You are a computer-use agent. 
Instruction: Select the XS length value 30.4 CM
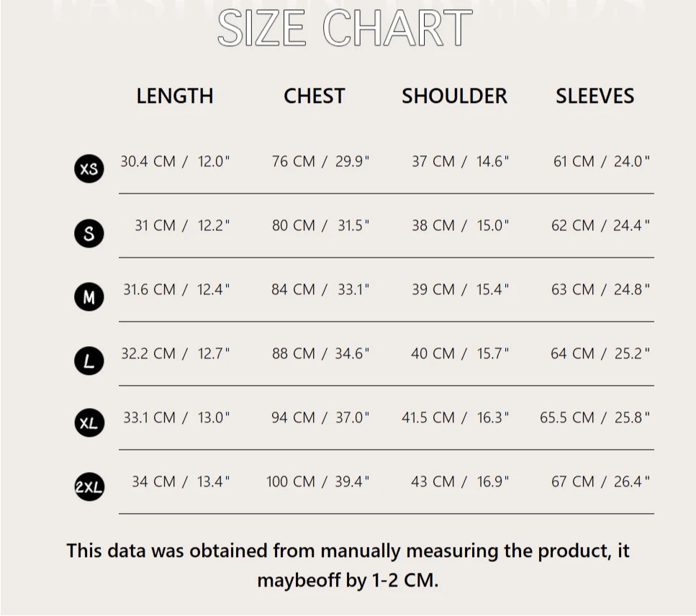pyautogui.click(x=148, y=161)
